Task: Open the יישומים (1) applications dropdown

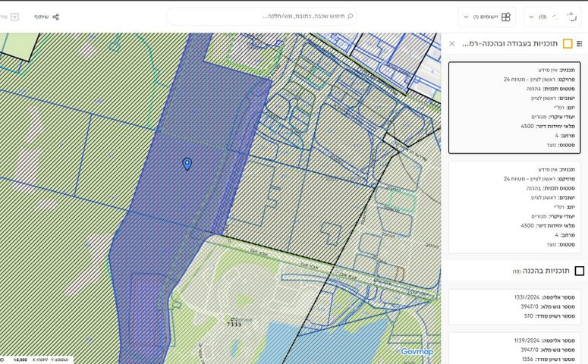Action: pyautogui.click(x=487, y=17)
